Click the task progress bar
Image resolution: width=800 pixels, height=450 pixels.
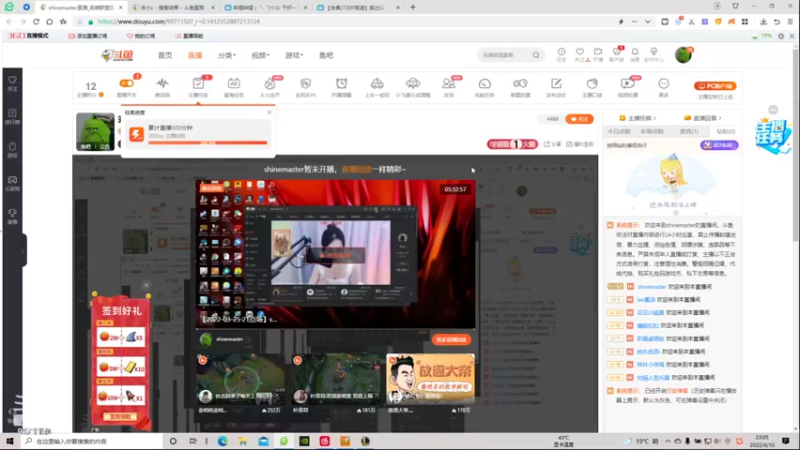(x=208, y=143)
